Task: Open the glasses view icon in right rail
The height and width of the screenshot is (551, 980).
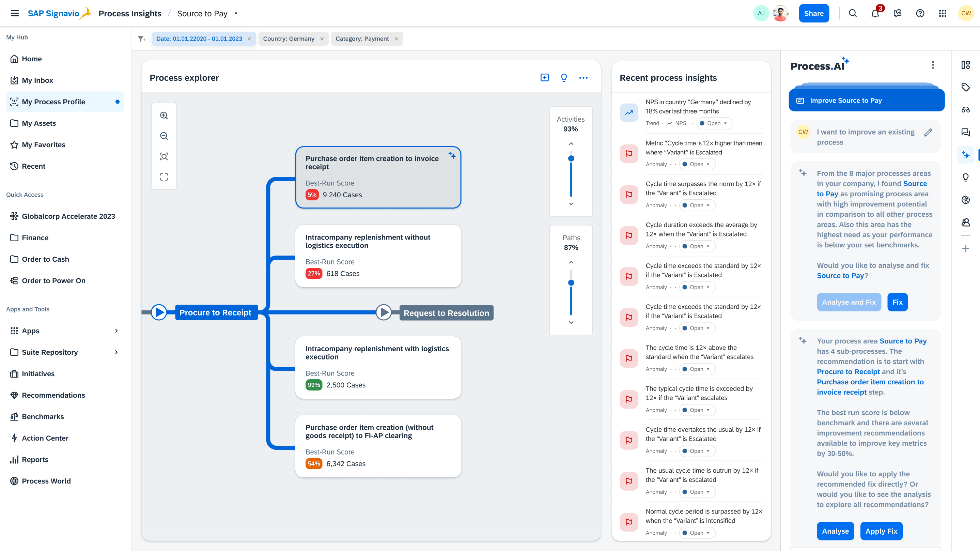Action: pos(965,110)
